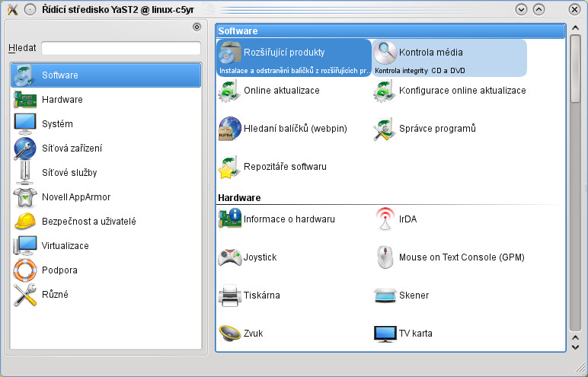This screenshot has width=588, height=377.
Task: Open the IrDA infrared module
Action: (x=385, y=219)
